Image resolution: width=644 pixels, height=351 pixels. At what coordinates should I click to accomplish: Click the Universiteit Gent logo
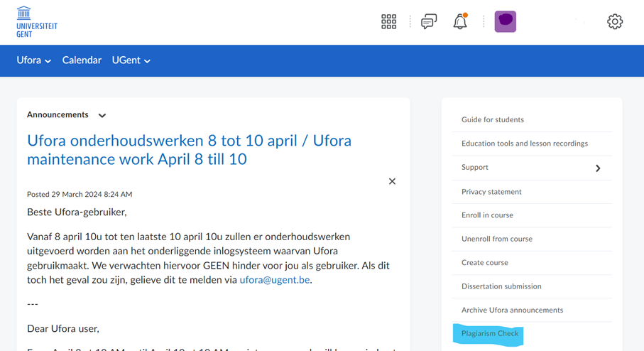(x=36, y=22)
